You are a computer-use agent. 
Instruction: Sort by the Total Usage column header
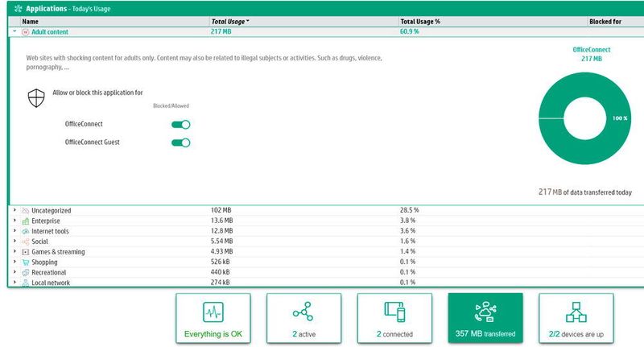coord(304,22)
